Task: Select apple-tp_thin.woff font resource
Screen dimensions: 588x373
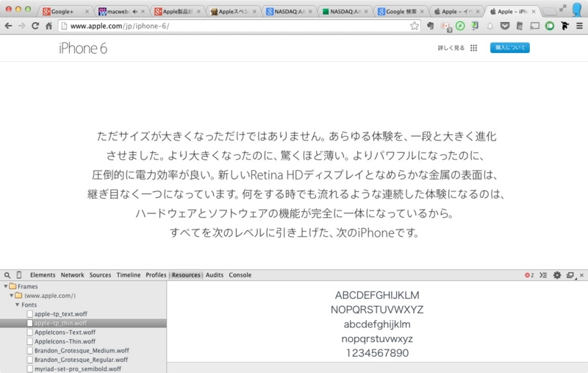Action: 60,323
